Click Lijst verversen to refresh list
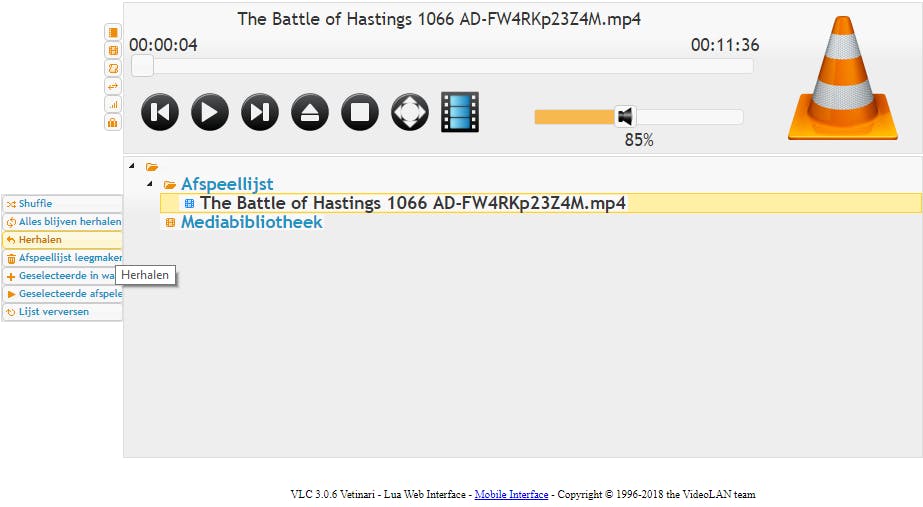 [62, 312]
